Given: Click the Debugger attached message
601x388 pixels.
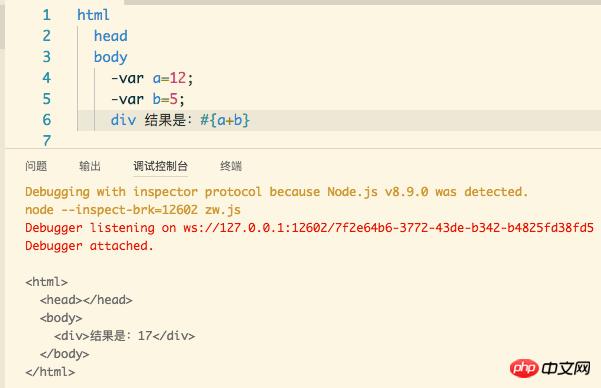Looking at the screenshot, I should coord(89,246).
